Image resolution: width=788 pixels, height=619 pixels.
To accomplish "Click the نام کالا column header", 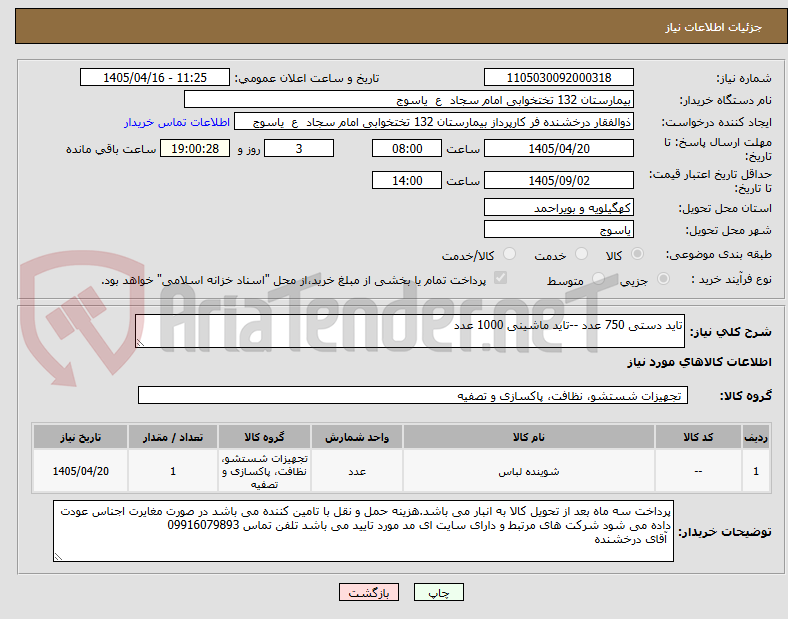I will pyautogui.click(x=529, y=437).
